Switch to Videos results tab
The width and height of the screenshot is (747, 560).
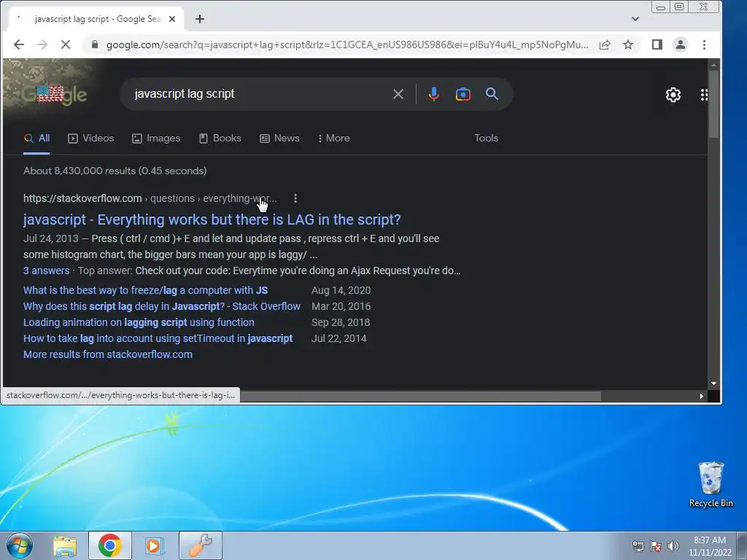91,138
